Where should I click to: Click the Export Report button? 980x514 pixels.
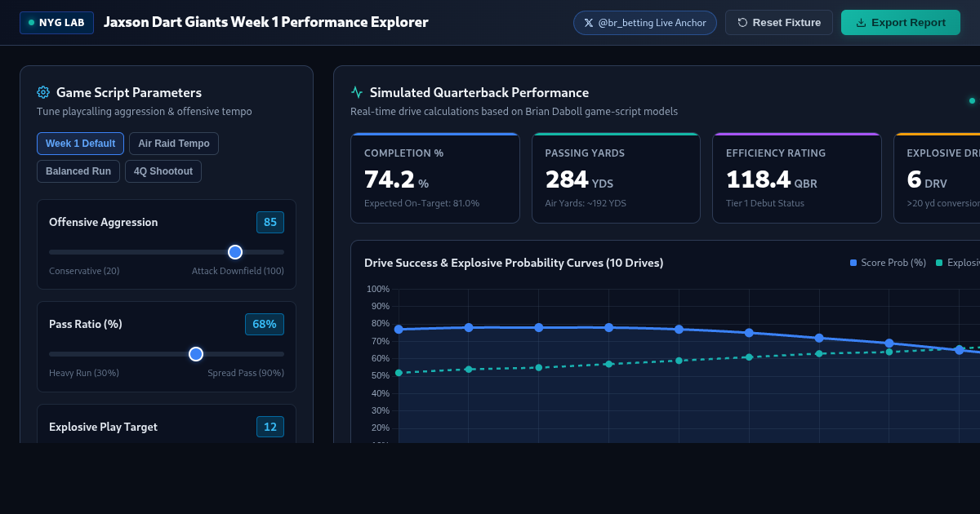point(901,23)
